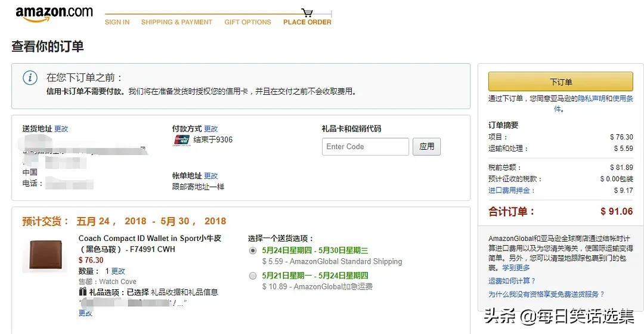Click the 学到更多 learn more link
The height and width of the screenshot is (334, 644).
[516, 268]
